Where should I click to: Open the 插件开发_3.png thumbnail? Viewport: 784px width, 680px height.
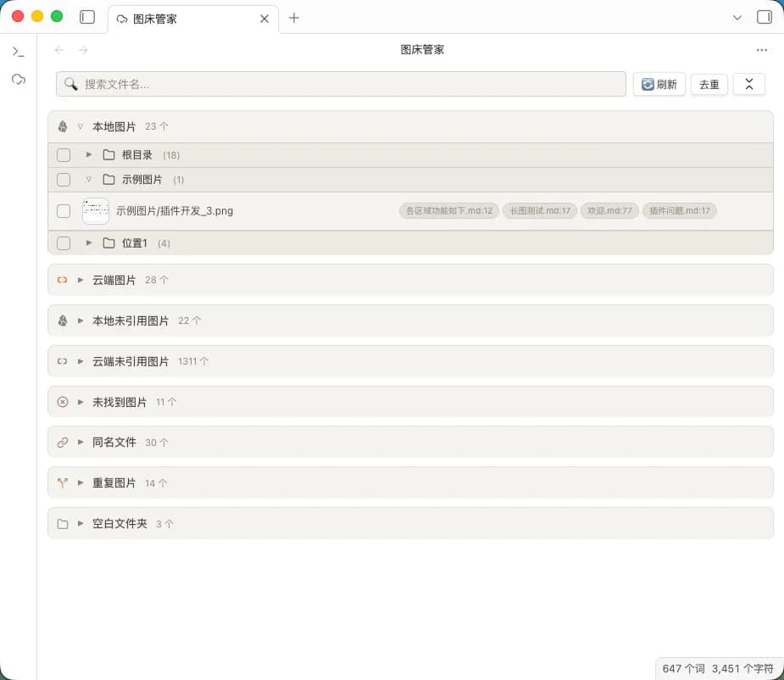(96, 211)
